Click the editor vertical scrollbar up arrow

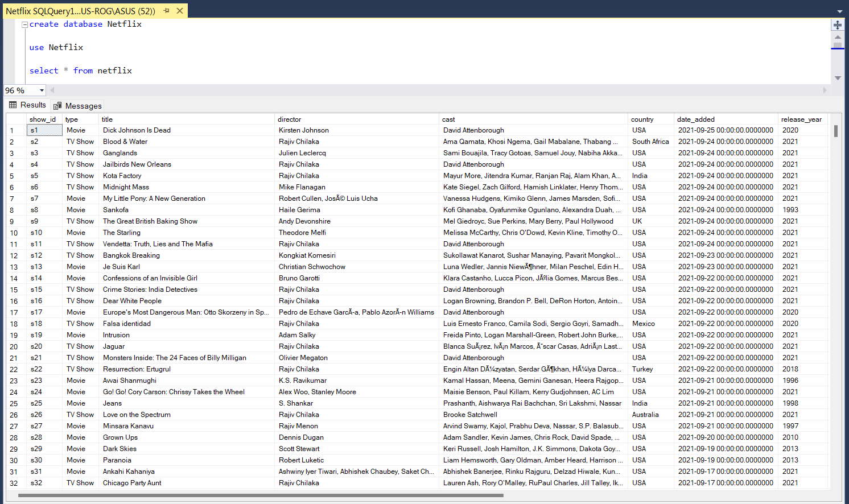838,37
